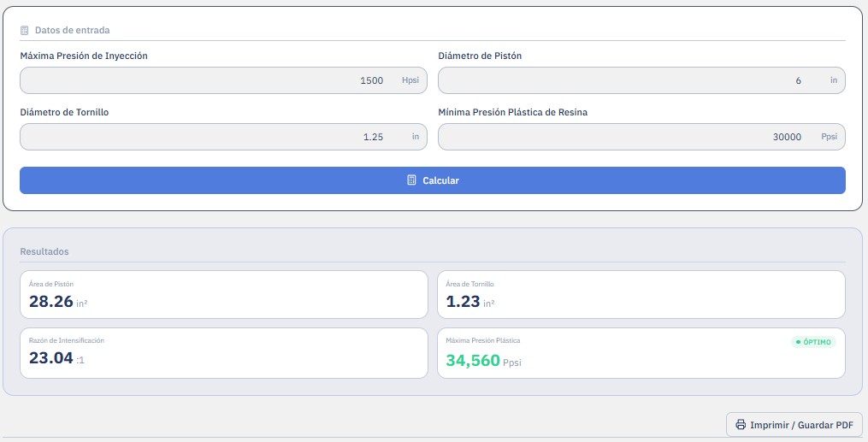Image resolution: width=868 pixels, height=442 pixels.
Task: Focus the Diámetro de Tornillo input
Action: pyautogui.click(x=223, y=137)
